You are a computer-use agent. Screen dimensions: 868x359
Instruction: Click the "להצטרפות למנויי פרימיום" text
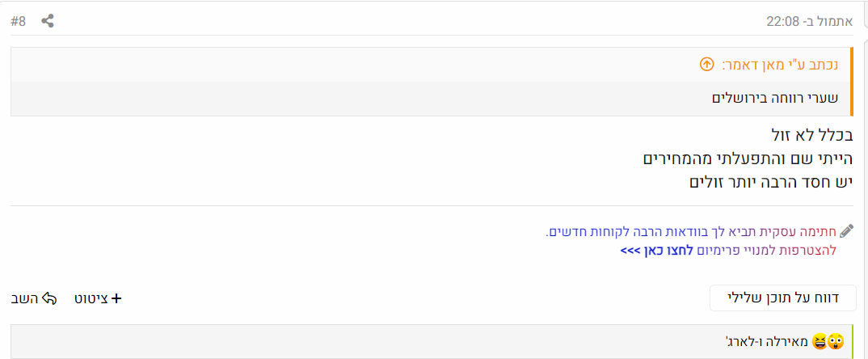pos(765,251)
